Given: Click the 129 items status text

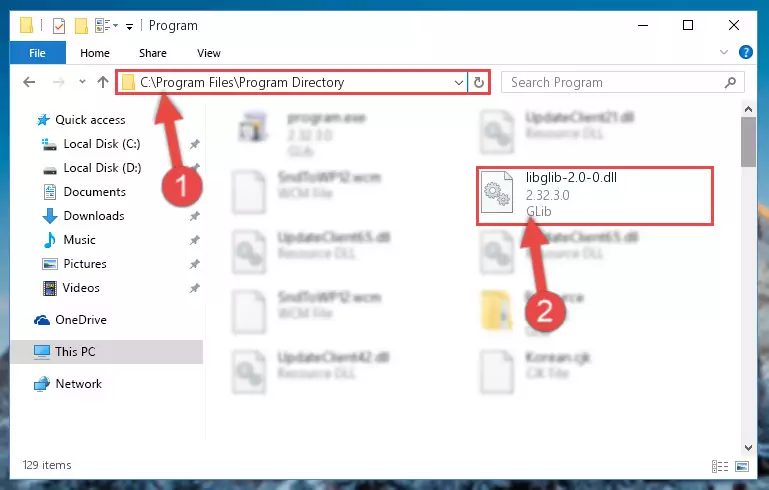Looking at the screenshot, I should pos(47,465).
